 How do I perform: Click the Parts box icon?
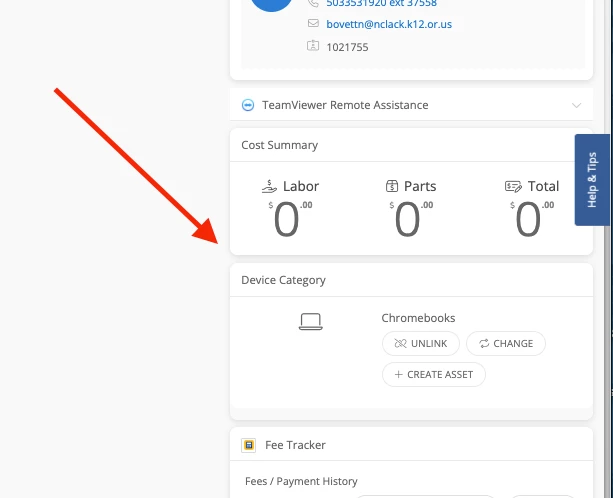pyautogui.click(x=392, y=186)
